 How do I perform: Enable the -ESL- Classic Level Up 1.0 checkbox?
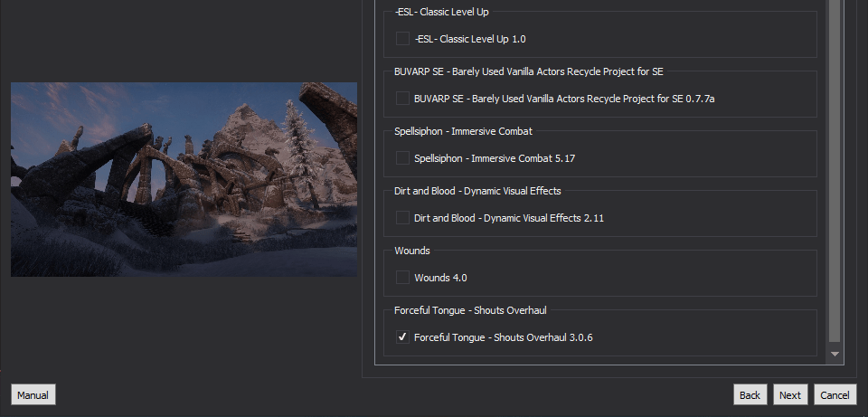pyautogui.click(x=402, y=39)
